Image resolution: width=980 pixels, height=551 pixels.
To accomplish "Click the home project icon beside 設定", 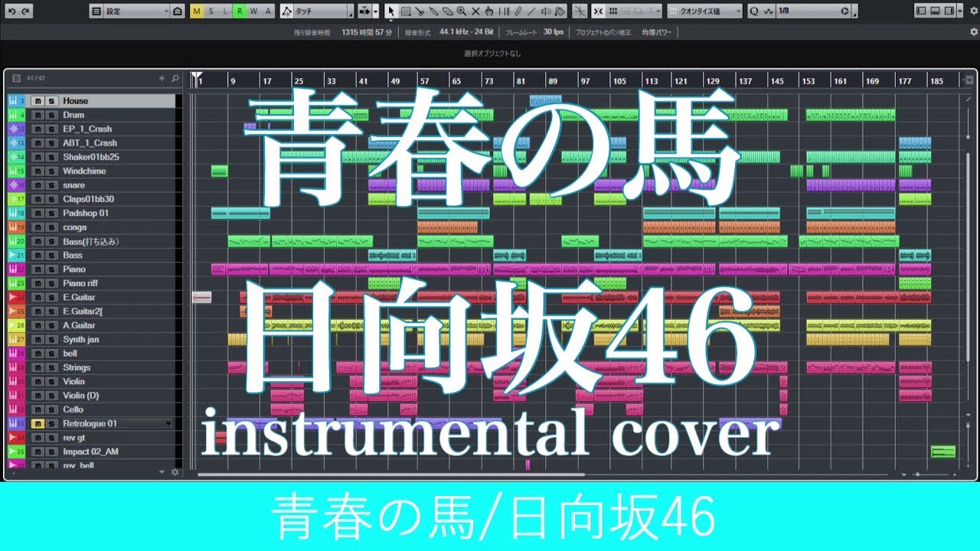I will pyautogui.click(x=177, y=11).
